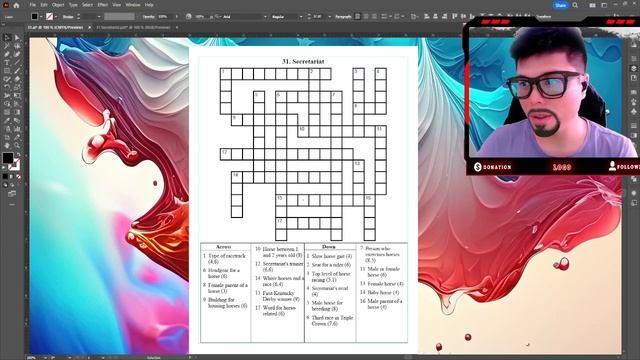Pick the Symbol Sprayer tool
The width and height of the screenshot is (640, 360).
point(7,129)
